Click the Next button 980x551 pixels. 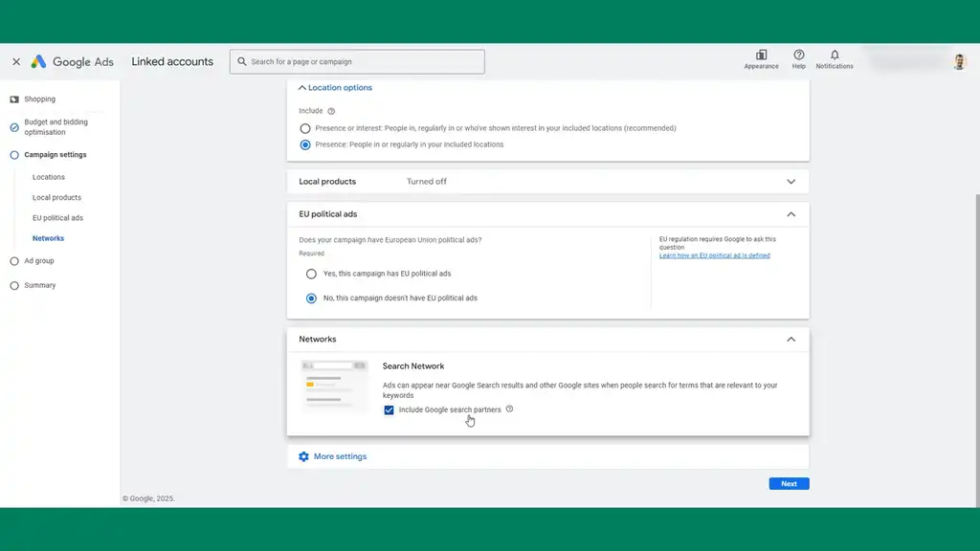tap(788, 483)
